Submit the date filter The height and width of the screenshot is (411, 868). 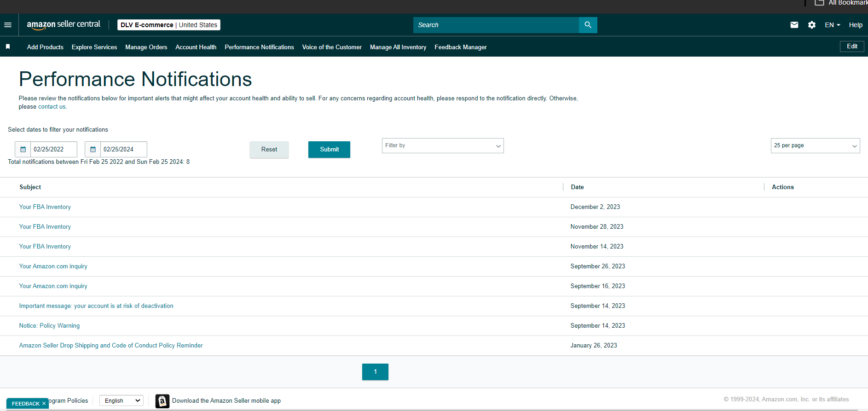[x=329, y=150]
